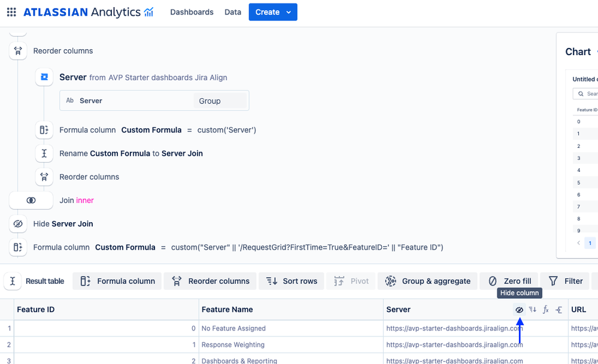
Task: Click the rename icon in Server column header
Action: (x=558, y=310)
